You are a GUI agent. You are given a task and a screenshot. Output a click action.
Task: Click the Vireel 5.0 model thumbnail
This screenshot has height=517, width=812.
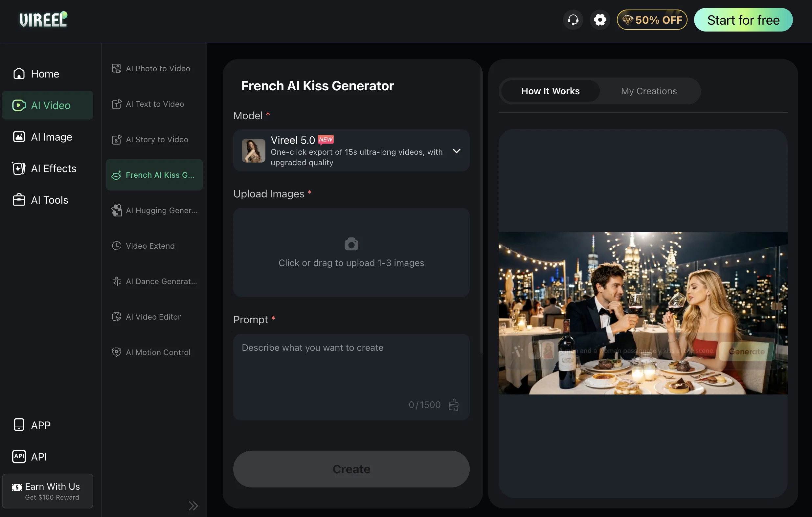[x=254, y=151]
